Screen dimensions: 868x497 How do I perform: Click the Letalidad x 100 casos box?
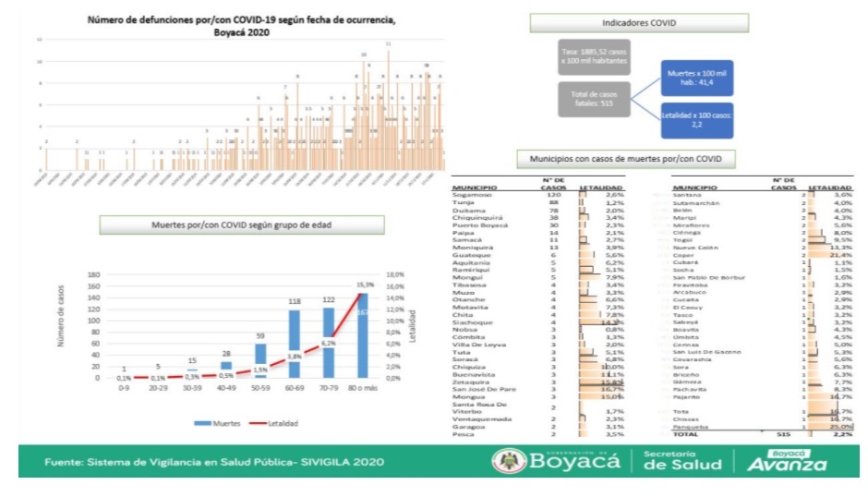pyautogui.click(x=697, y=120)
